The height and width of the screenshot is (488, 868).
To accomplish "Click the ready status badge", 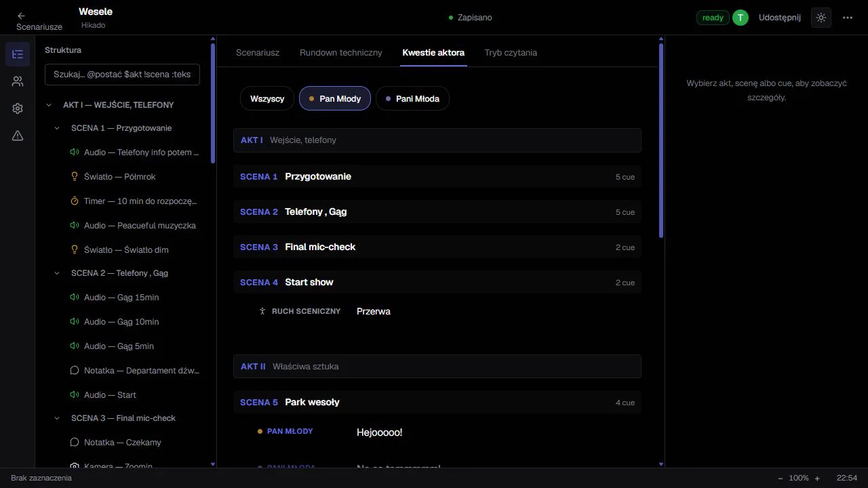I will (713, 18).
